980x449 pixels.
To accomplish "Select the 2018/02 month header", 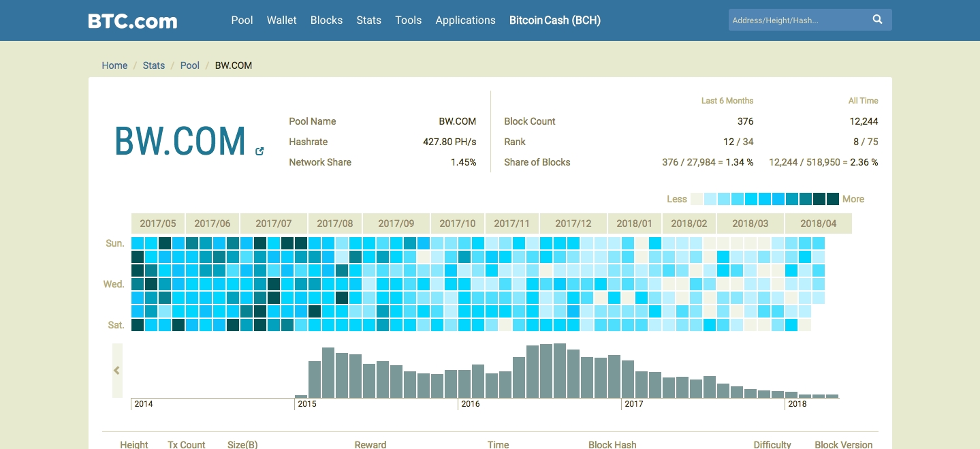I will click(x=689, y=223).
